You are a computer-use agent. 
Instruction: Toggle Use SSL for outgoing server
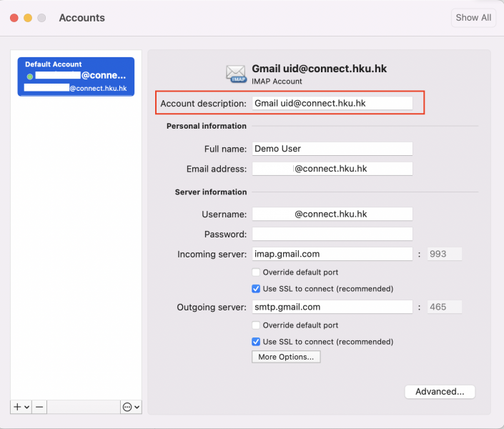tap(256, 342)
